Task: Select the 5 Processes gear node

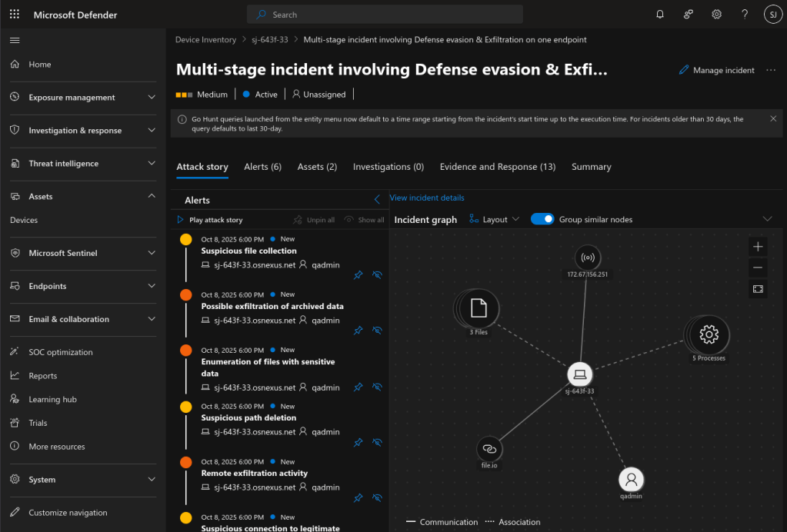Action: 709,334
